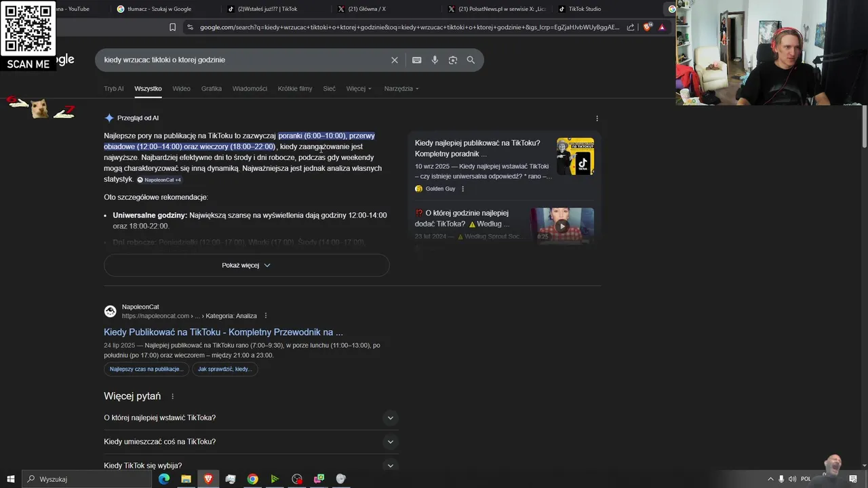
Task: Click 'Jak sprawdzić, kiedy...' chip
Action: click(224, 369)
